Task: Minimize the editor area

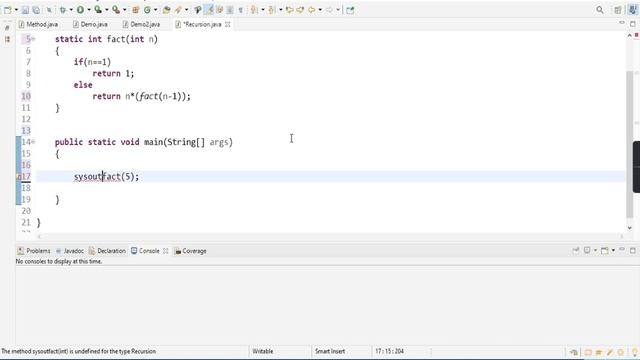Action: click(x=622, y=23)
